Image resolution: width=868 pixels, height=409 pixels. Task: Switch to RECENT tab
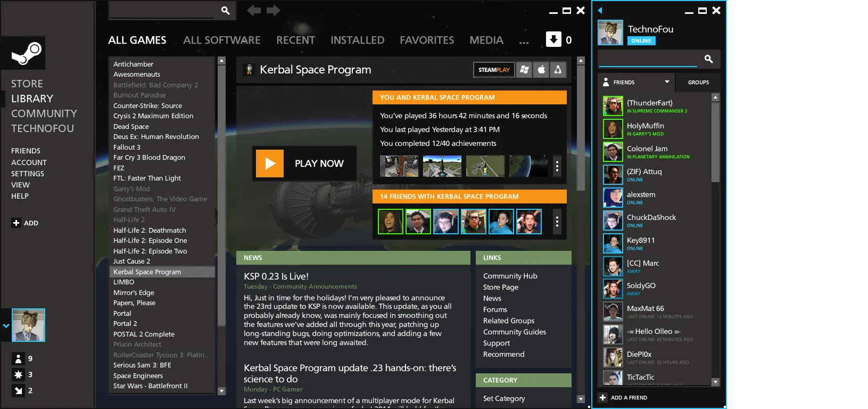pos(295,40)
